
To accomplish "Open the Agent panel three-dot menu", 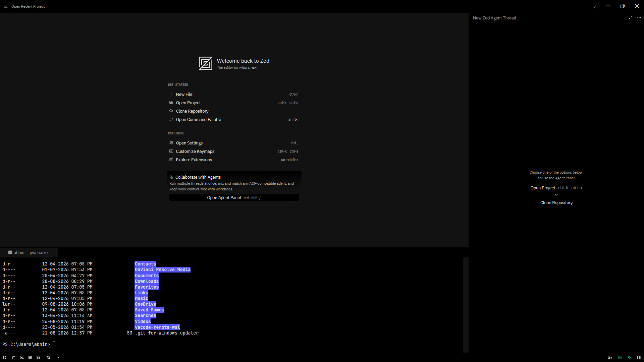I will (639, 18).
